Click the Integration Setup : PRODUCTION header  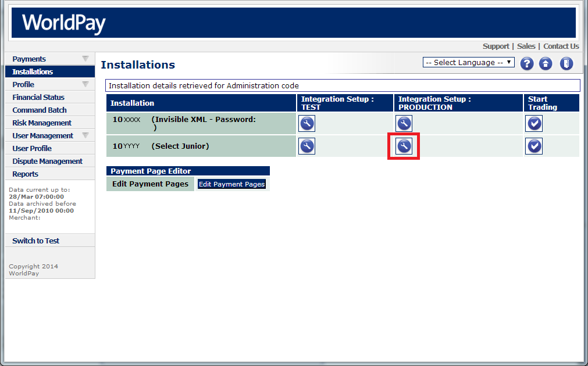(459, 103)
